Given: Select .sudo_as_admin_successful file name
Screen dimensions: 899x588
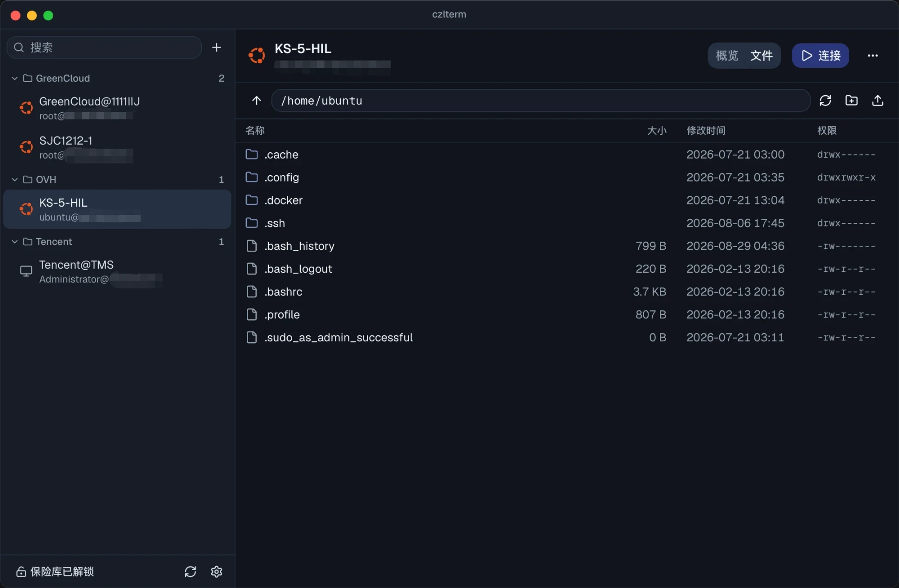Looking at the screenshot, I should 338,337.
